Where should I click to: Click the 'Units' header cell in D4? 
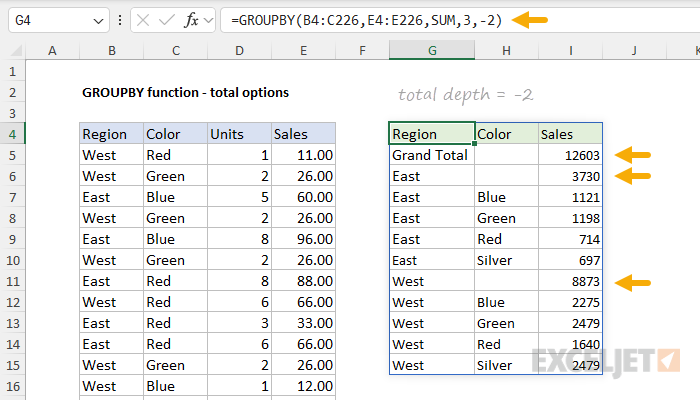[x=239, y=134]
